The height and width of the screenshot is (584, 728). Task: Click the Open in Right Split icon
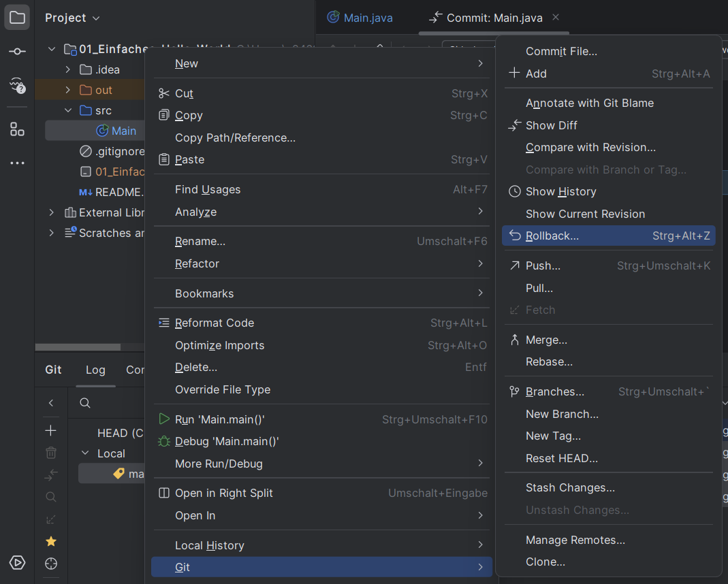[x=164, y=493]
